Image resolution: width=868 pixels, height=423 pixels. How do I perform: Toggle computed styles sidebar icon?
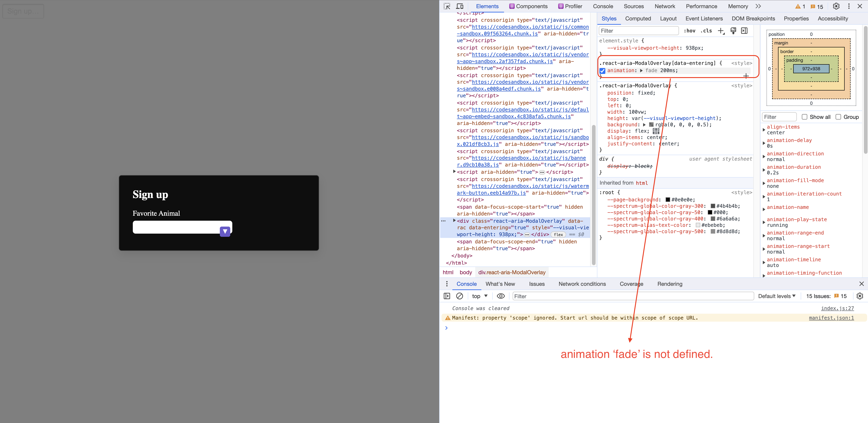click(x=744, y=31)
